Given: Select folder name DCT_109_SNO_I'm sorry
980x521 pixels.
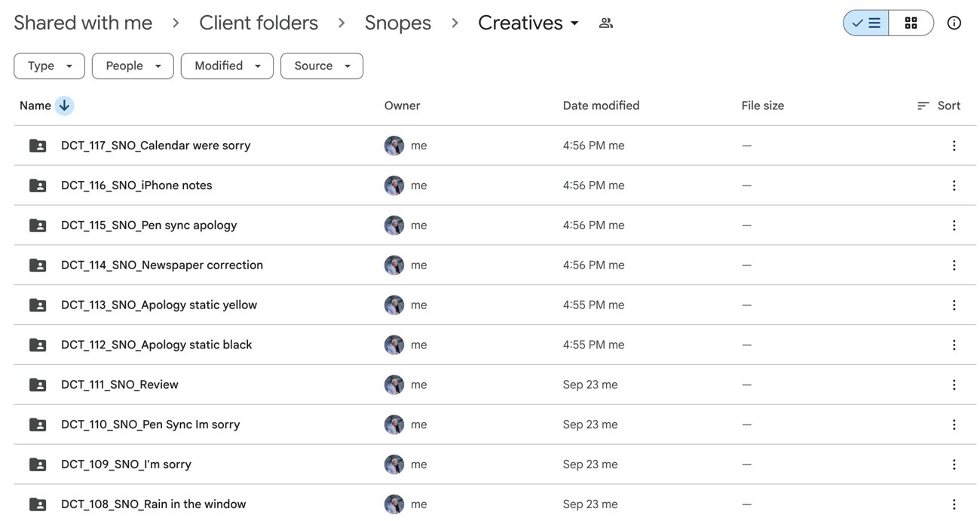Looking at the screenshot, I should pos(126,464).
